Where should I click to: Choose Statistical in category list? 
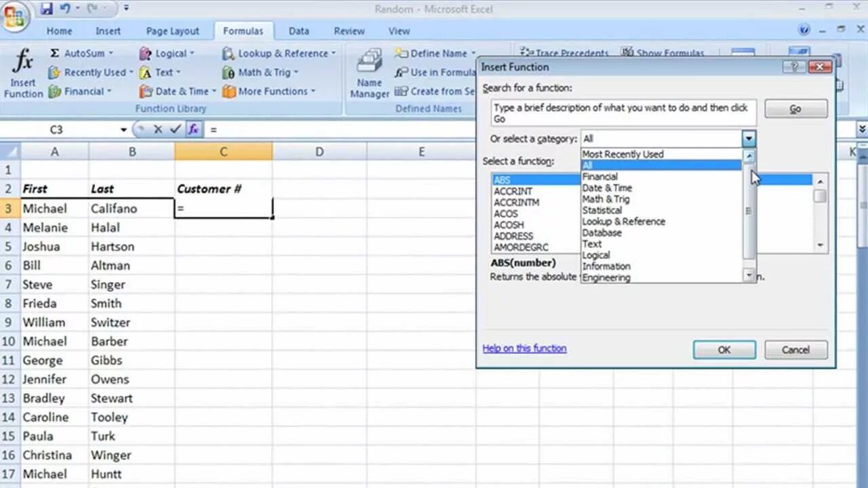pyautogui.click(x=661, y=210)
